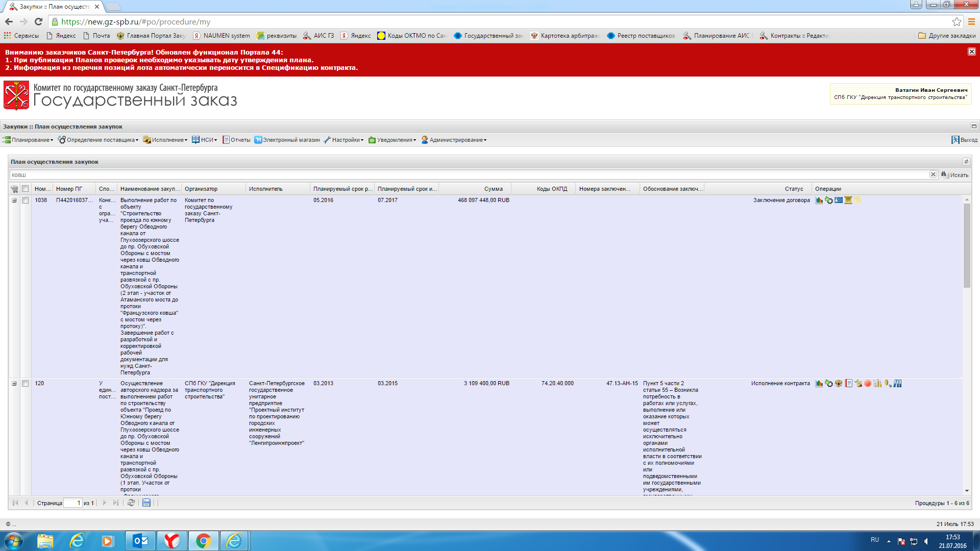Click the Искать search button
The image size is (980, 551).
955,175
